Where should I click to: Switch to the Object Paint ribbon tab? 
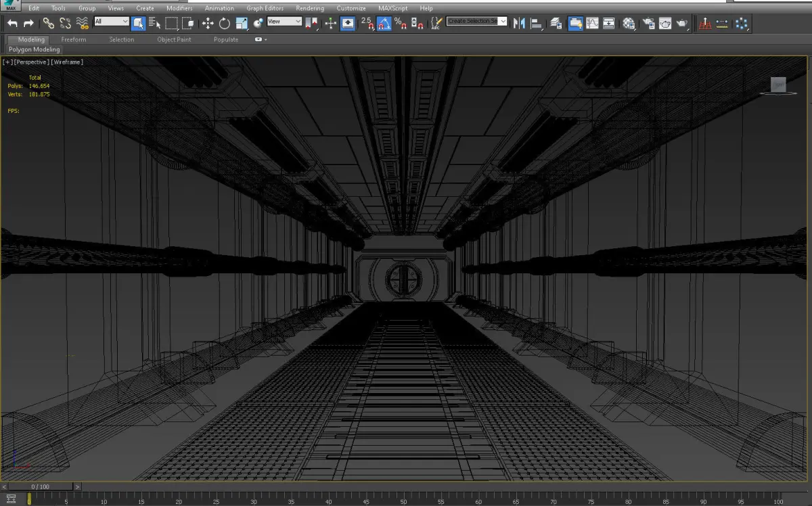click(x=175, y=40)
